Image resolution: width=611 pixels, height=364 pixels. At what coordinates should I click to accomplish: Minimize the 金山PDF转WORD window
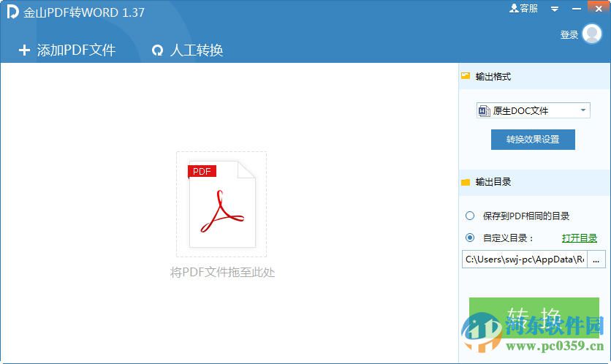(577, 9)
